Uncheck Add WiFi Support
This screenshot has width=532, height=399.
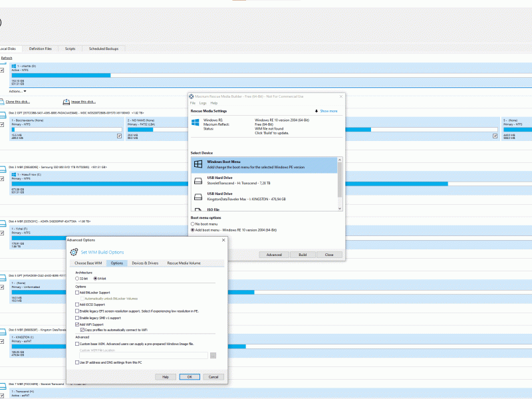77,325
